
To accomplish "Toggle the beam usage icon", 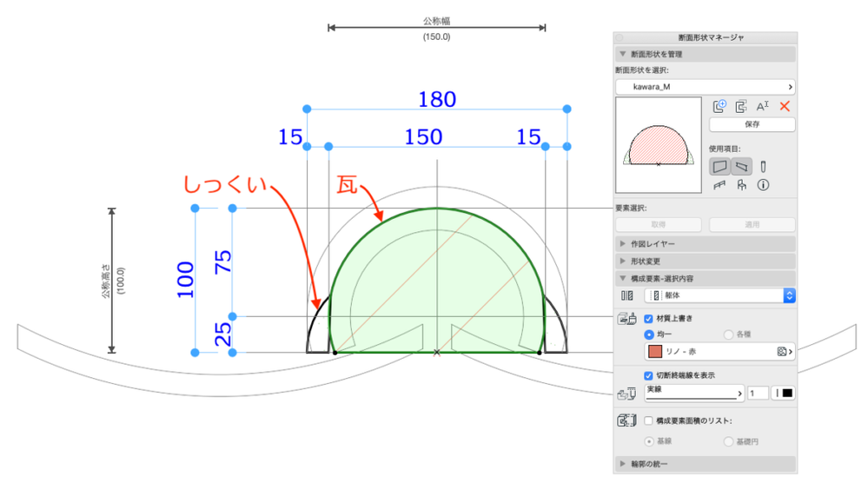I will pos(741,166).
